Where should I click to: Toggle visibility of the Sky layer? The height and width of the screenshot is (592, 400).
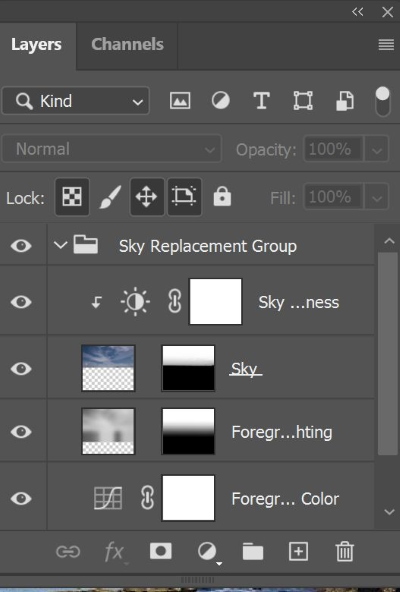(x=21, y=368)
